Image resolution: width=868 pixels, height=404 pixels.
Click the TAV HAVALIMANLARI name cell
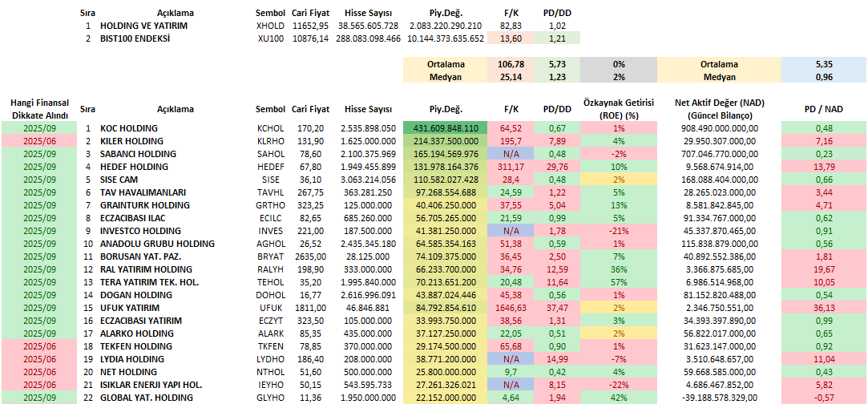144,192
